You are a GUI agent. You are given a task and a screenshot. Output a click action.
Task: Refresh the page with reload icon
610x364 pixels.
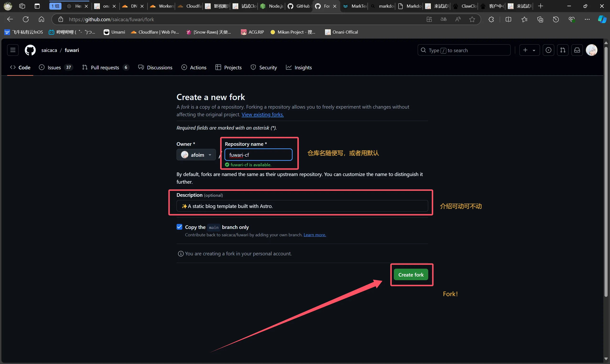[x=26, y=19]
